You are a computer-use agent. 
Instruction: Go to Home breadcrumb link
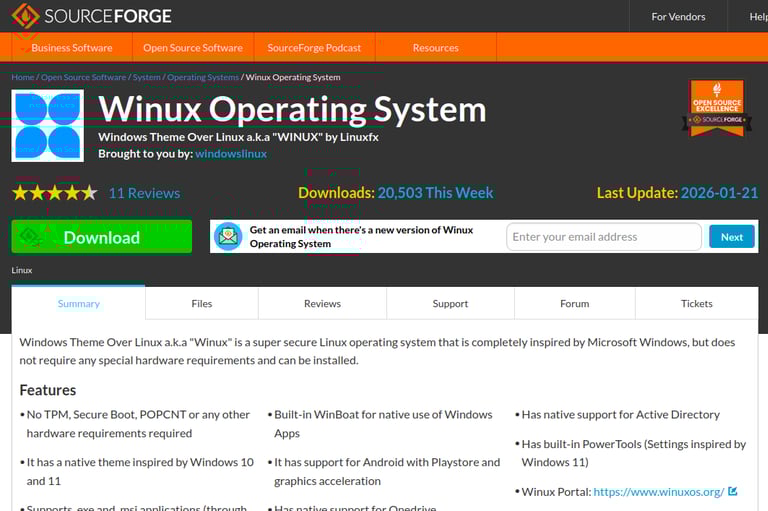pos(23,77)
